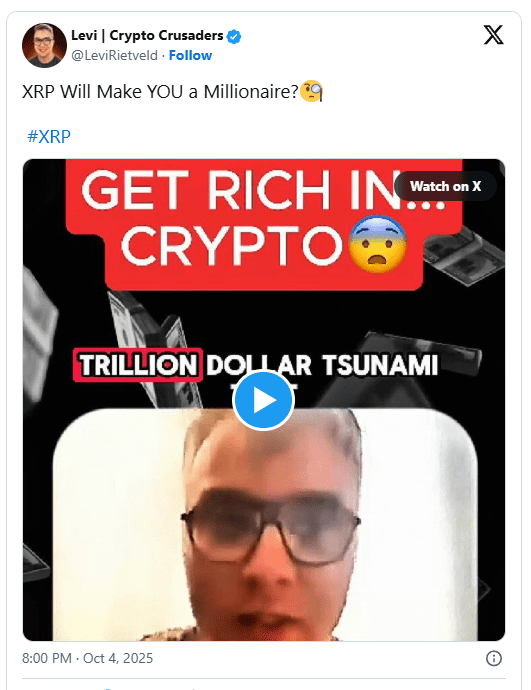Click the fearful face emoji in video

point(377,244)
